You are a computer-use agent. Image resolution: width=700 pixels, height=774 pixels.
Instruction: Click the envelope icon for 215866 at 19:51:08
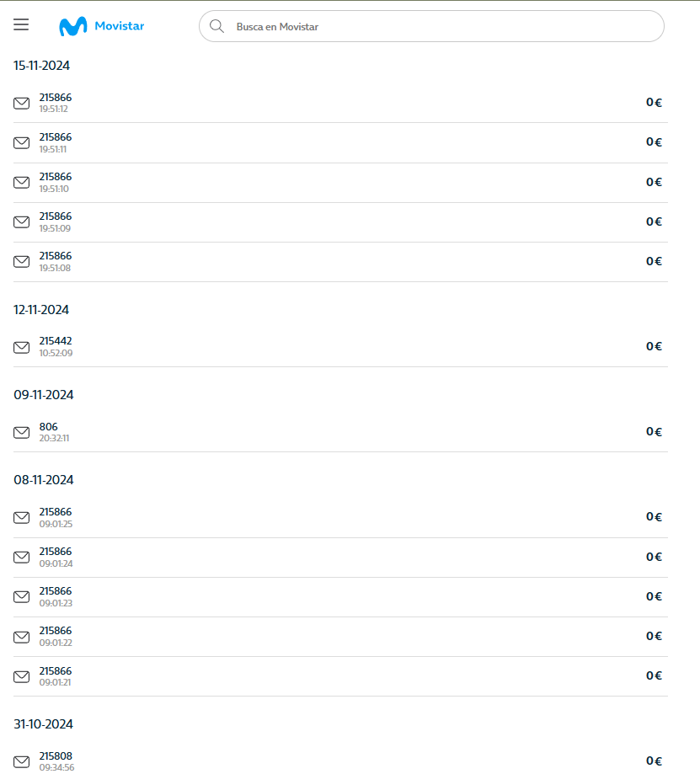click(21, 262)
